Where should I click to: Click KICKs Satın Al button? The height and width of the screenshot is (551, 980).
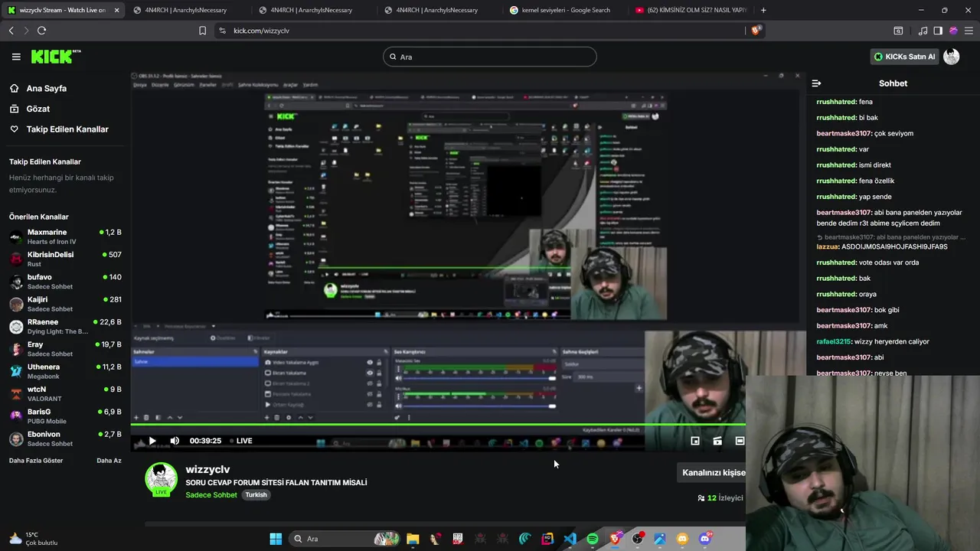click(904, 57)
